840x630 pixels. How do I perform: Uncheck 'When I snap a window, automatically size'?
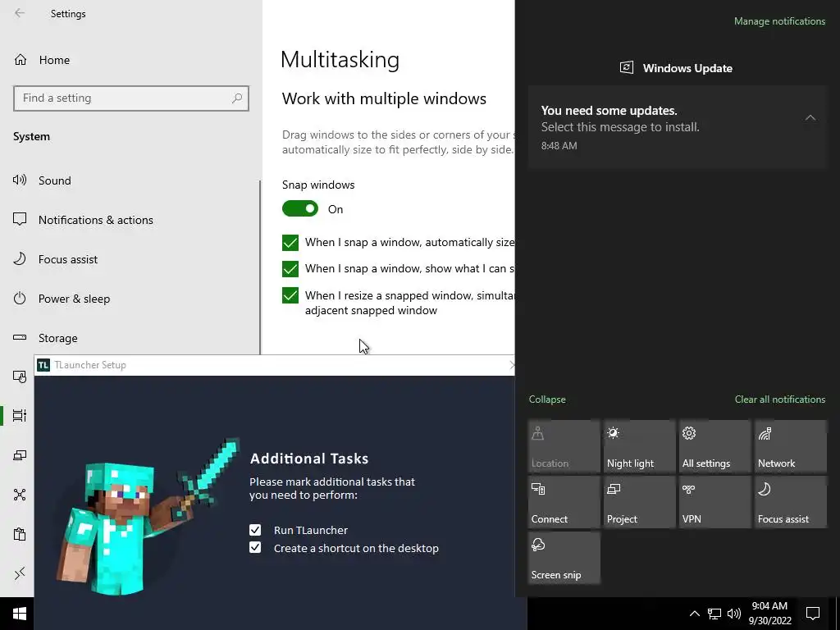pyautogui.click(x=290, y=243)
